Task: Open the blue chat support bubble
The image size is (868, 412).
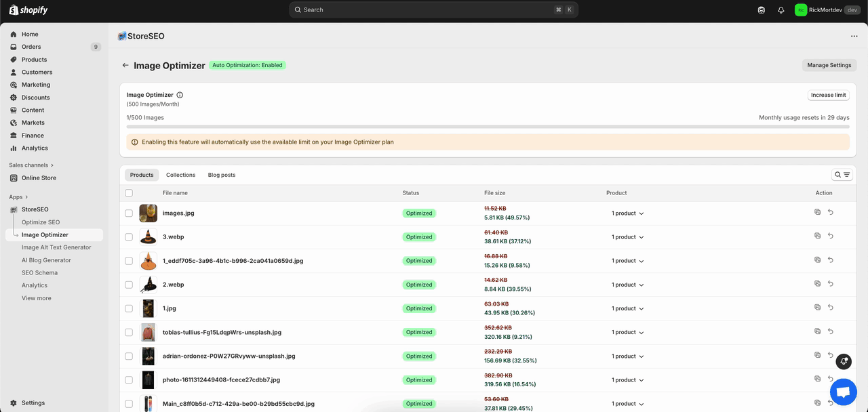Action: click(843, 392)
